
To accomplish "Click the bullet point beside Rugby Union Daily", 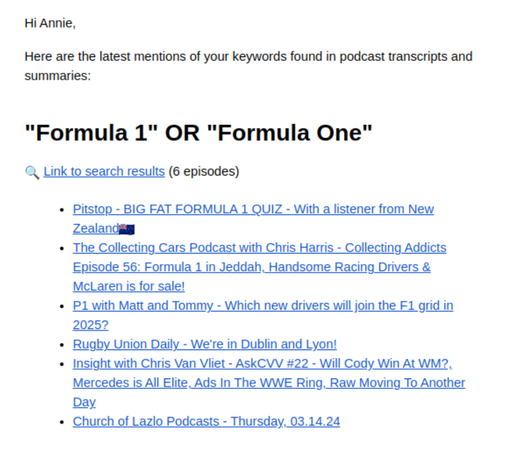I will pos(62,345).
